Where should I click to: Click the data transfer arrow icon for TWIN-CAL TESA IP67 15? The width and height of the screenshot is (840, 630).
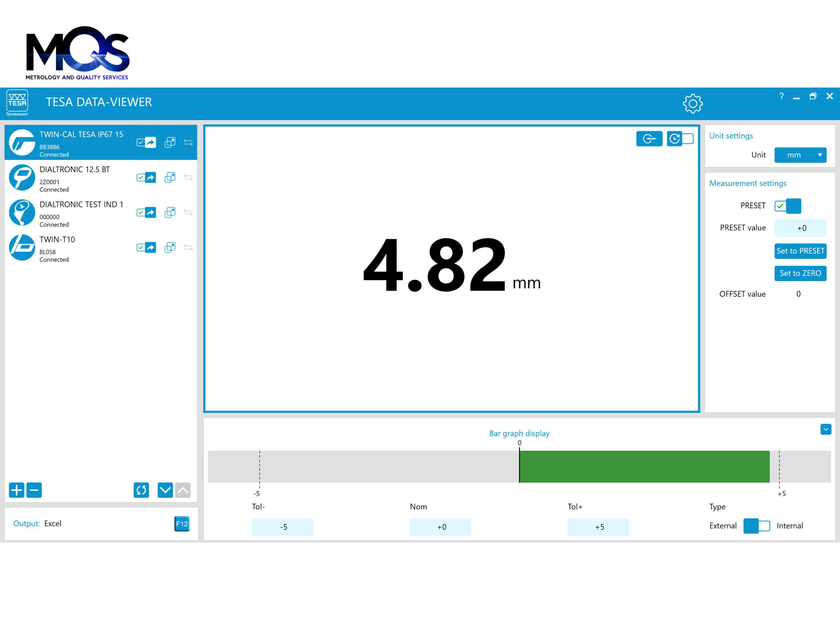[151, 142]
